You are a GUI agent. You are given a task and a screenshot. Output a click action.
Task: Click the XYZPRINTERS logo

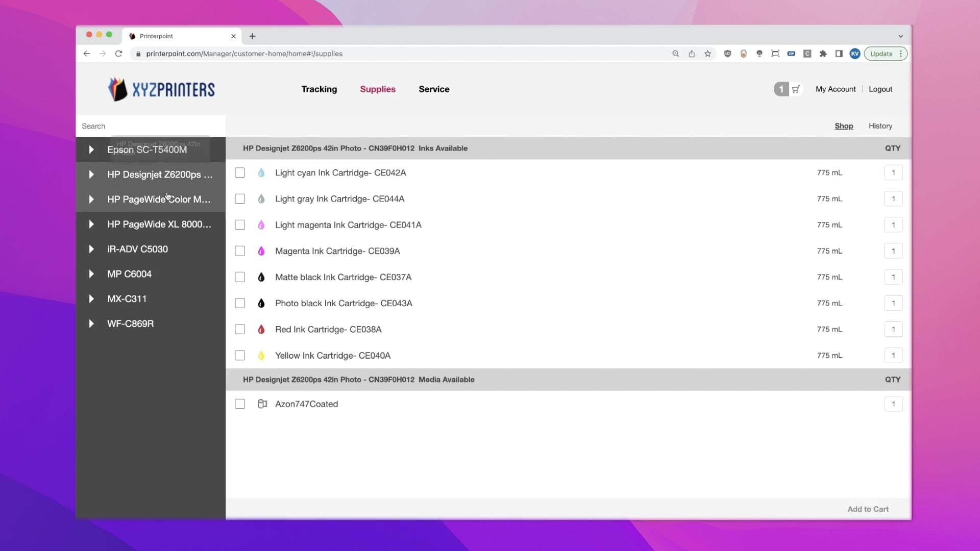coord(161,89)
